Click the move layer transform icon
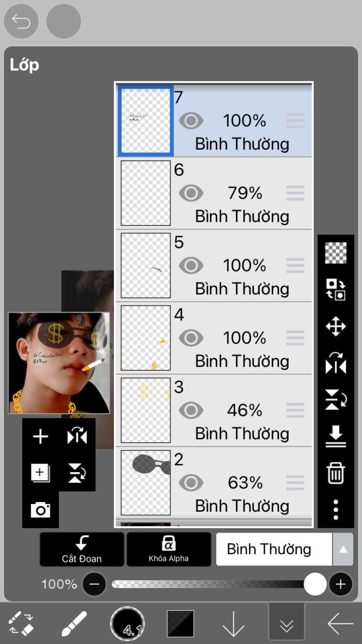The image size is (362, 644). 335,326
